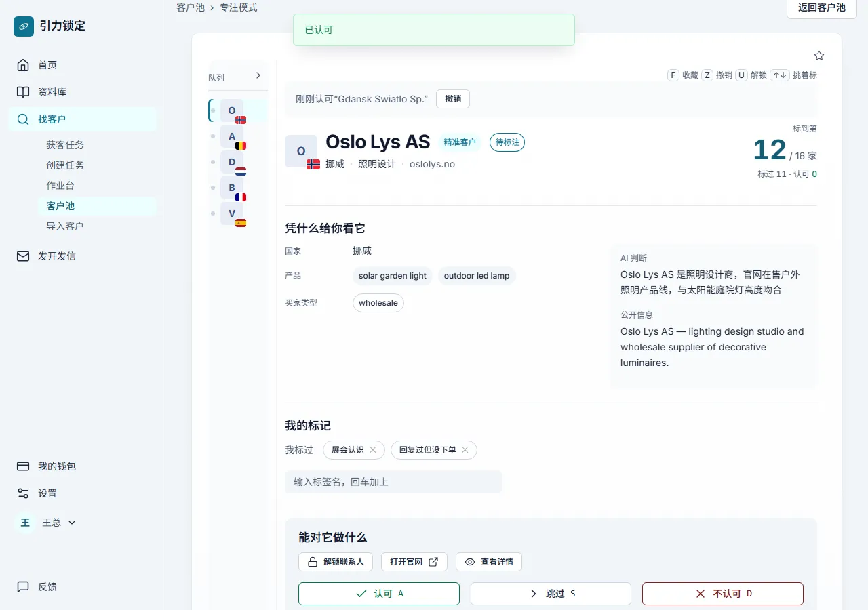Click oslolys.no website text
The image size is (868, 610).
click(432, 164)
